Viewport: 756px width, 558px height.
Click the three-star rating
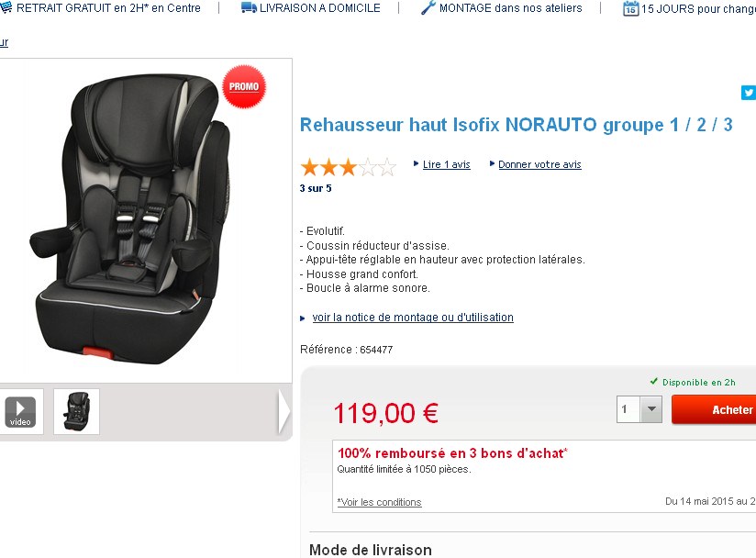[x=348, y=167]
